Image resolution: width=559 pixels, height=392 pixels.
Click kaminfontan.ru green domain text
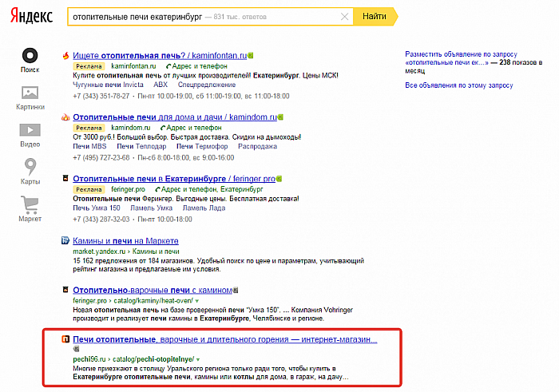coord(133,66)
